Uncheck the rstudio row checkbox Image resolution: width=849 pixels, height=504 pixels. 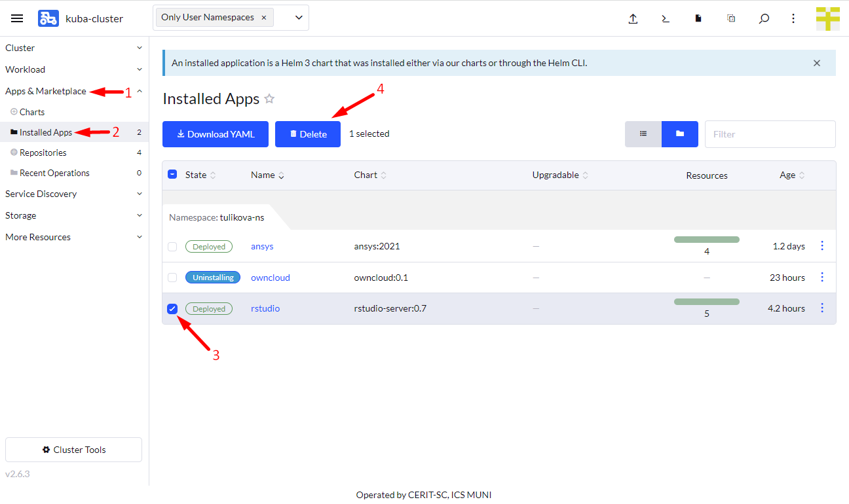point(172,309)
